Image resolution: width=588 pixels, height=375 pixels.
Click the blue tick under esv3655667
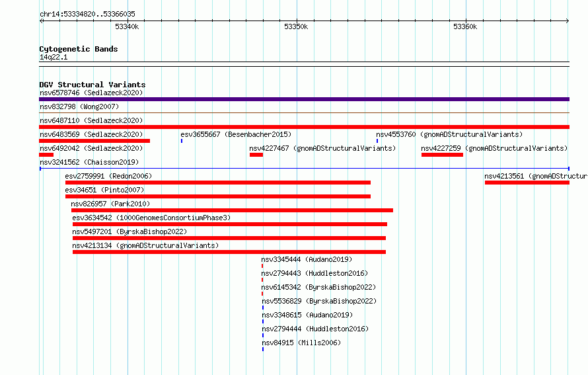click(182, 141)
